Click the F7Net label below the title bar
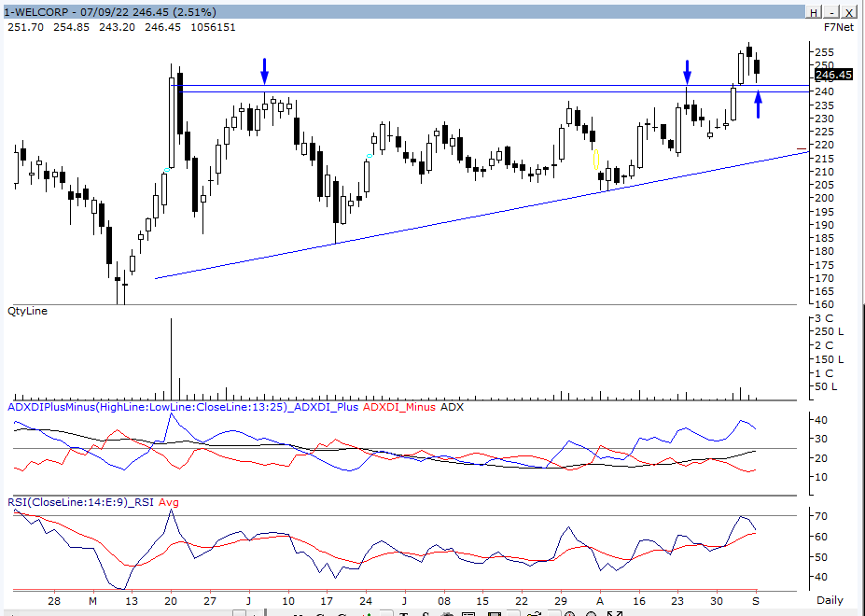865x616 pixels. pyautogui.click(x=838, y=27)
